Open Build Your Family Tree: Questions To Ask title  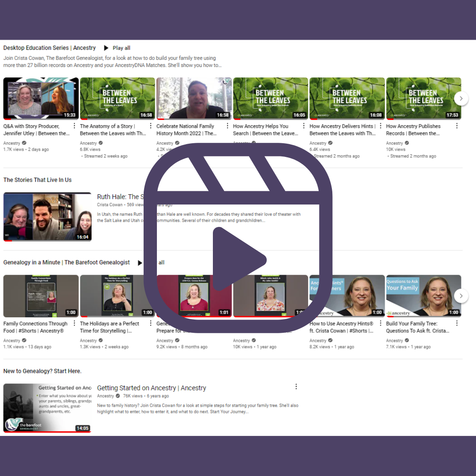pyautogui.click(x=417, y=327)
